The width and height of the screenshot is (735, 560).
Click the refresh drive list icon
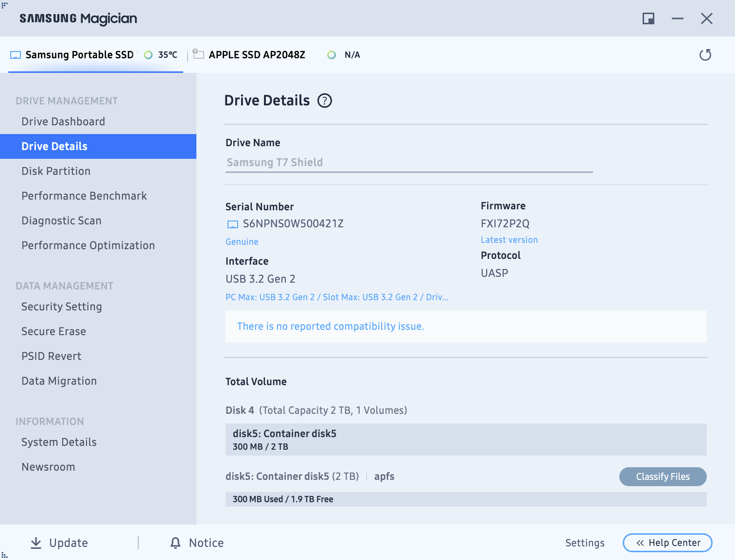705,55
